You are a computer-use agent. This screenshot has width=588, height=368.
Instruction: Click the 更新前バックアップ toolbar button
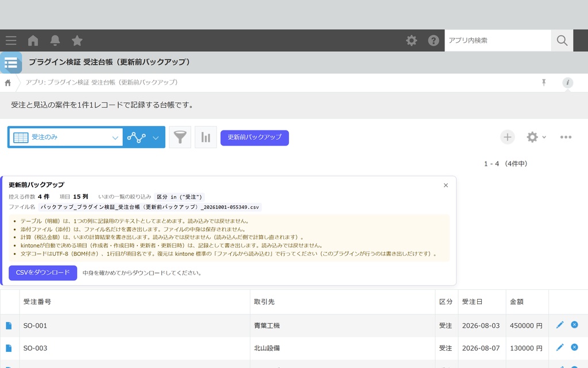pos(254,138)
